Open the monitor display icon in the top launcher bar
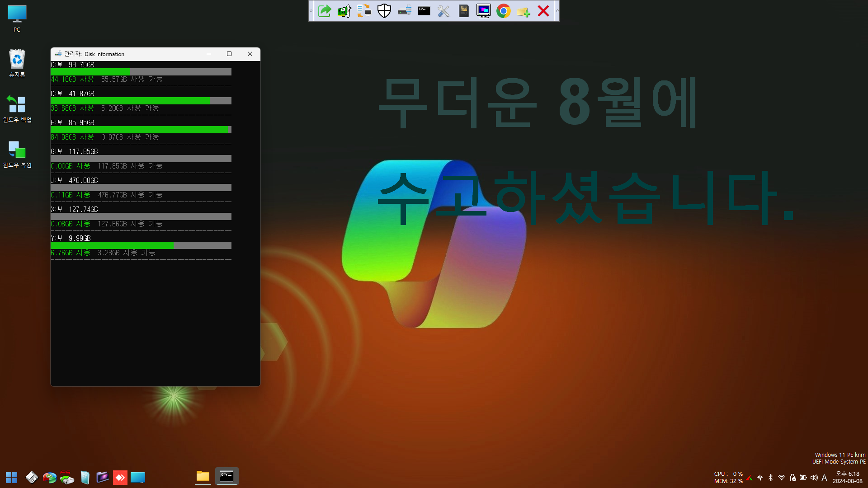868x488 pixels. [x=484, y=11]
